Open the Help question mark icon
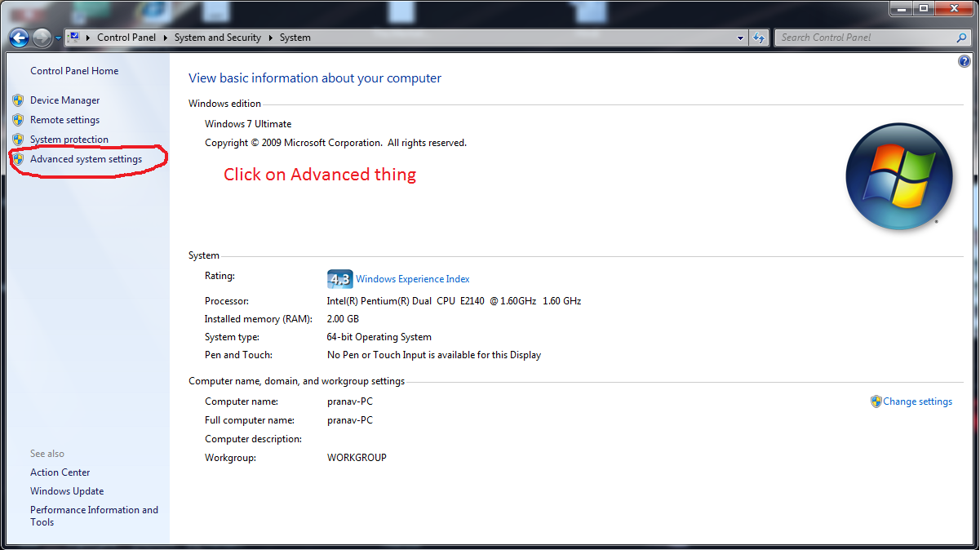Image resolution: width=980 pixels, height=550 pixels. (964, 61)
